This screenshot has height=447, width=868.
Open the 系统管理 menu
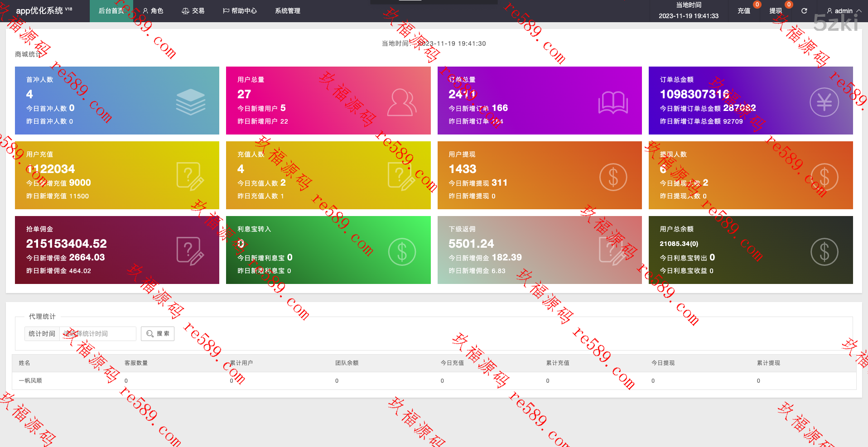click(287, 11)
